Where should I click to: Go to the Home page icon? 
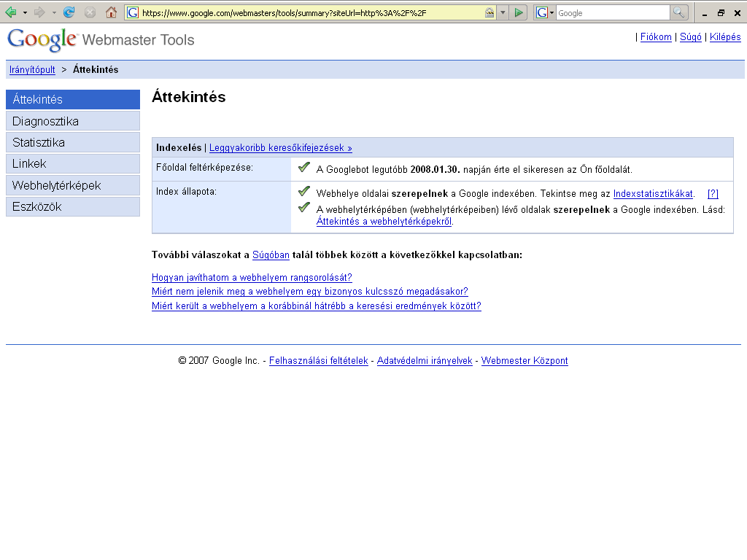coord(111,12)
